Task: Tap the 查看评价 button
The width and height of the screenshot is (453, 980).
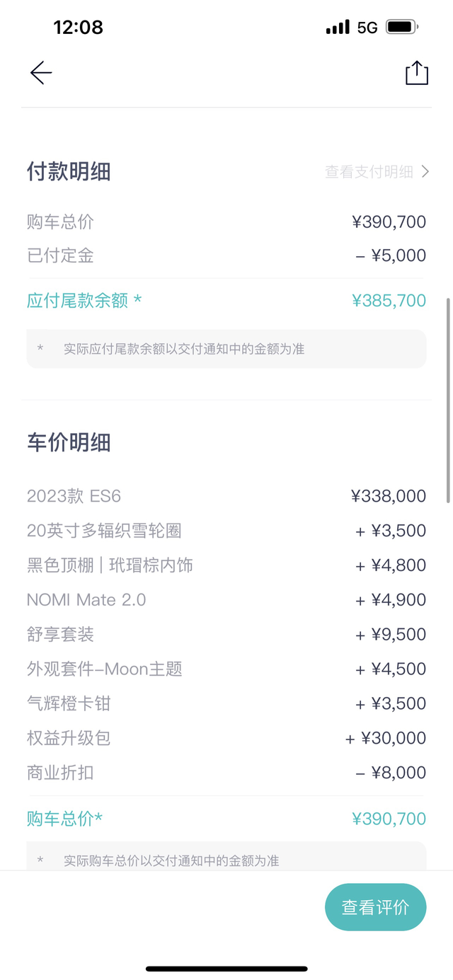Action: 376,906
